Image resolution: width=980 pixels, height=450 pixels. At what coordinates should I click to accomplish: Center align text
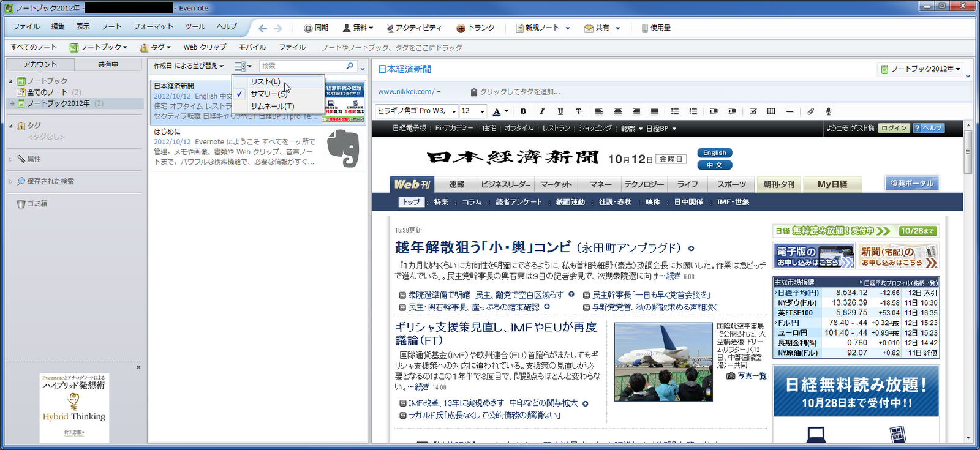[x=617, y=111]
